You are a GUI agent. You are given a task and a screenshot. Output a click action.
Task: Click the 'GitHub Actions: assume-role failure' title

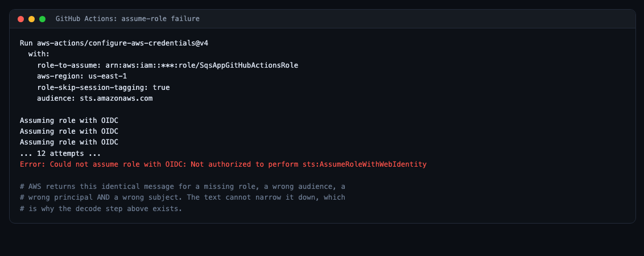tap(128, 19)
